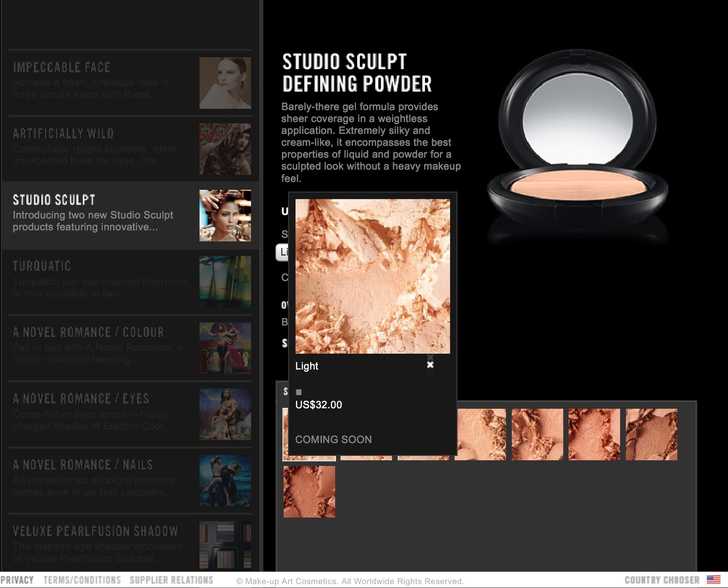Open the Terms/Conditions footer link

(x=82, y=580)
